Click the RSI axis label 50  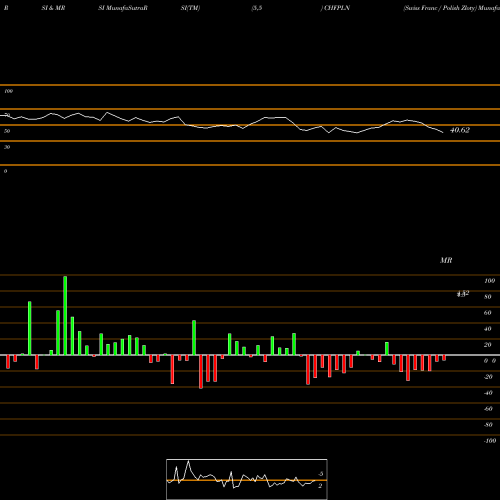coord(7,131)
